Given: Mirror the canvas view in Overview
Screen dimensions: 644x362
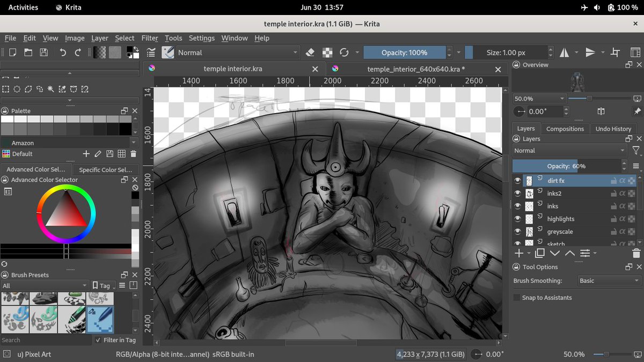Looking at the screenshot, I should click(601, 112).
